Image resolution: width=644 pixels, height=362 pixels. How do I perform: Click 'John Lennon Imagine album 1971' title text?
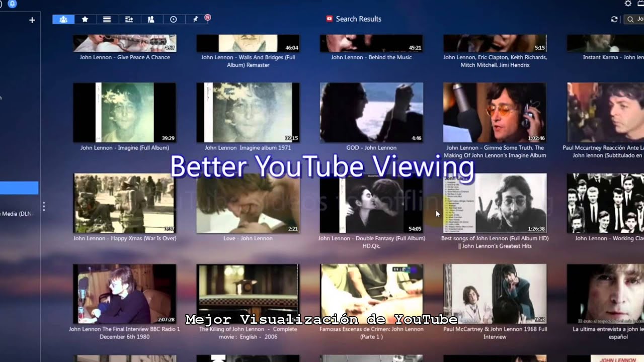(x=248, y=148)
